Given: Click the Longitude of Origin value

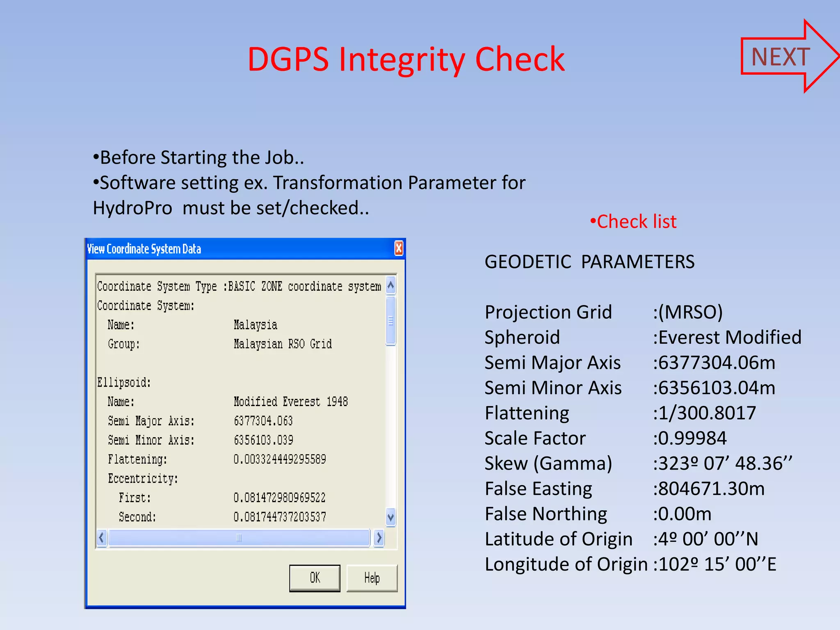Looking at the screenshot, I should click(714, 564).
